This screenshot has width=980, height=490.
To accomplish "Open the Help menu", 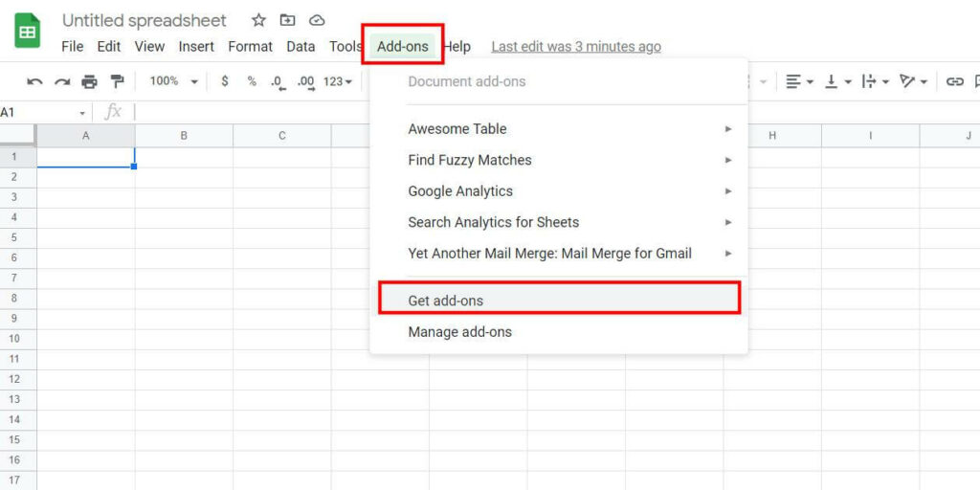I will point(457,46).
